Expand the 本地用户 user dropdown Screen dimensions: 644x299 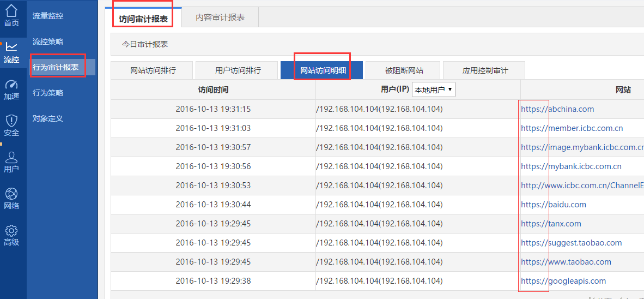(x=434, y=90)
